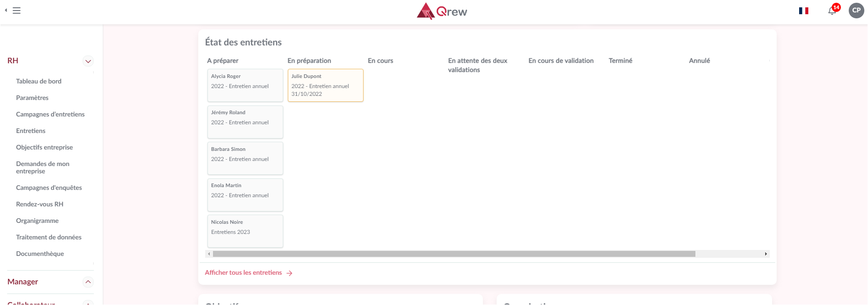Click the left scroll arrow of the board
Screen dimensions: 868x305
(209, 254)
